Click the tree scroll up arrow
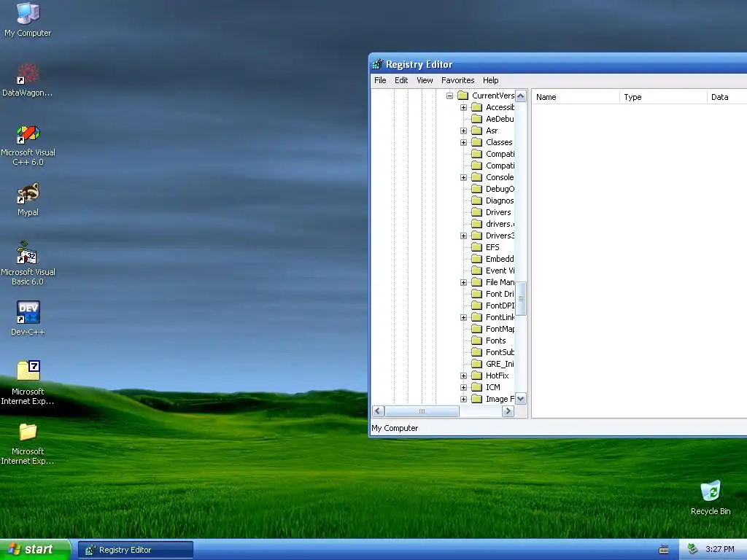The image size is (747, 560). (521, 96)
